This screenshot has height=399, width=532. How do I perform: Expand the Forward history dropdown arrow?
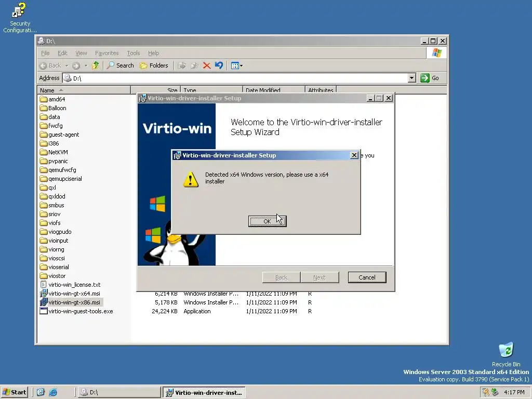pos(86,65)
